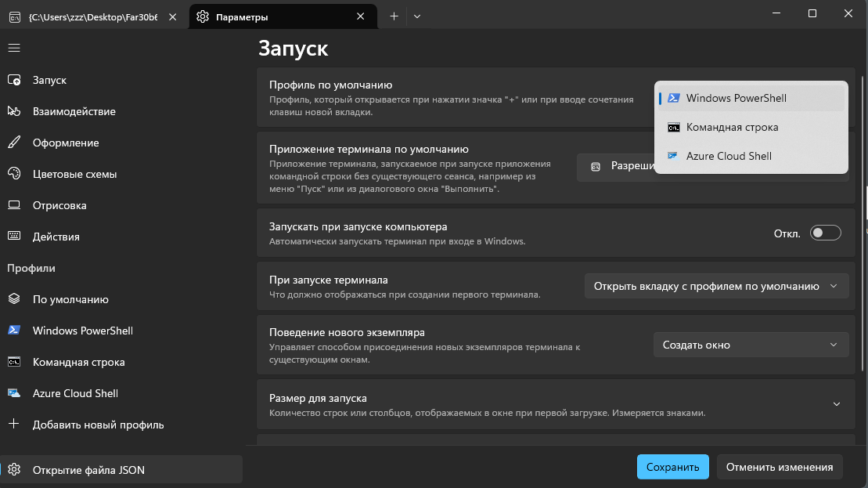Open the Запуск startup icon in sidebar
The width and height of the screenshot is (868, 488).
click(14, 81)
